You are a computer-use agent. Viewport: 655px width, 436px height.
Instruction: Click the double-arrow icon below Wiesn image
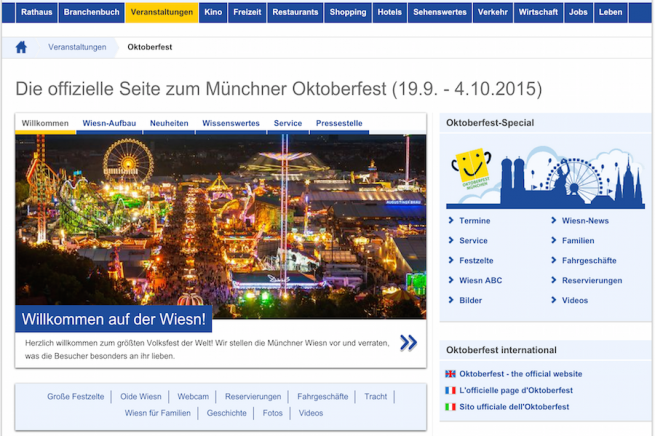pos(408,343)
